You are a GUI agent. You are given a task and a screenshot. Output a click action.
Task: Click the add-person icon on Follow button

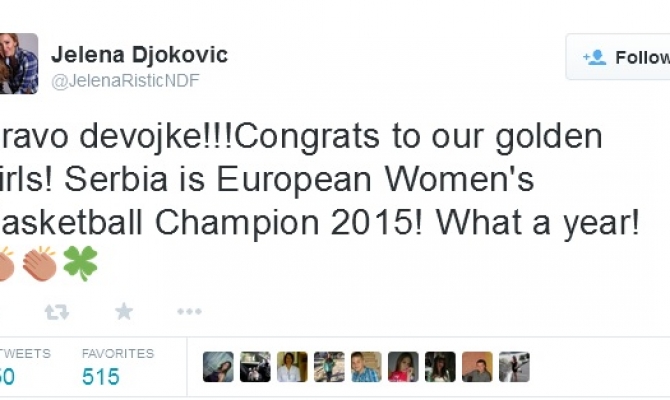click(x=595, y=57)
